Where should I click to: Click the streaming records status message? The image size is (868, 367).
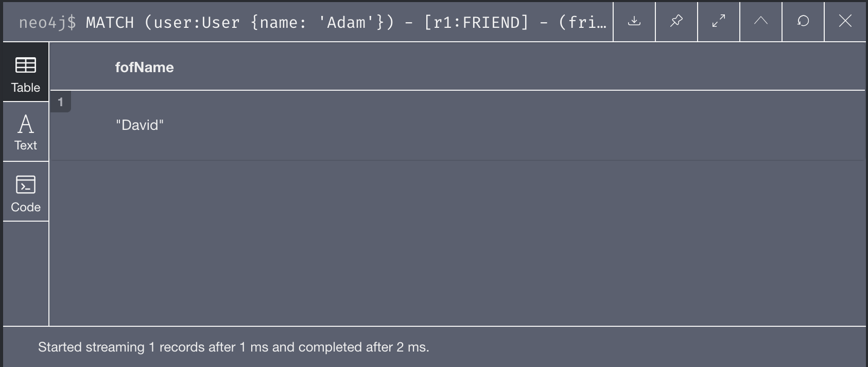pyautogui.click(x=233, y=347)
